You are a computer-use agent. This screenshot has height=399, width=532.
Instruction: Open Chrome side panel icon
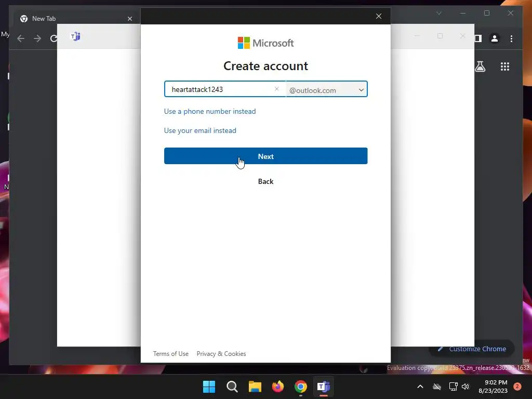478,38
